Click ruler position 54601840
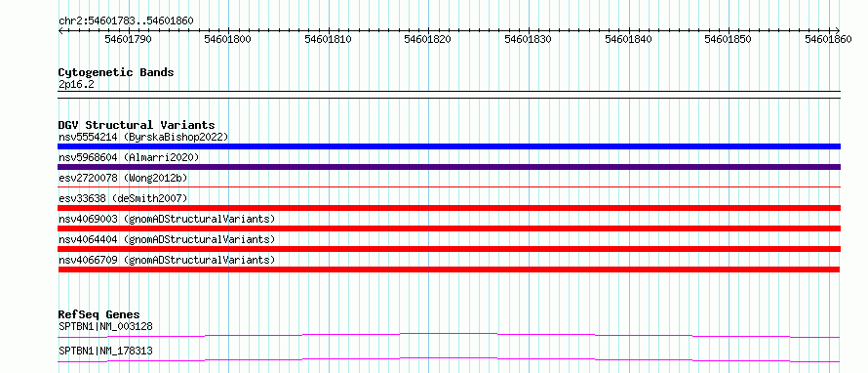This screenshot has height=373, width=868. click(x=628, y=39)
